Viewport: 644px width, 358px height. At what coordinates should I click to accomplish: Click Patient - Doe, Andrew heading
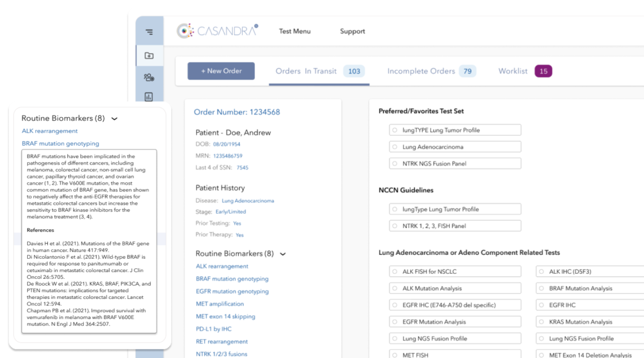click(233, 133)
